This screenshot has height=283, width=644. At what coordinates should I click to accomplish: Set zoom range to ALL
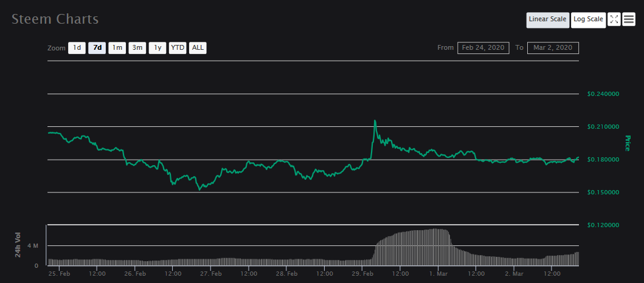[198, 48]
